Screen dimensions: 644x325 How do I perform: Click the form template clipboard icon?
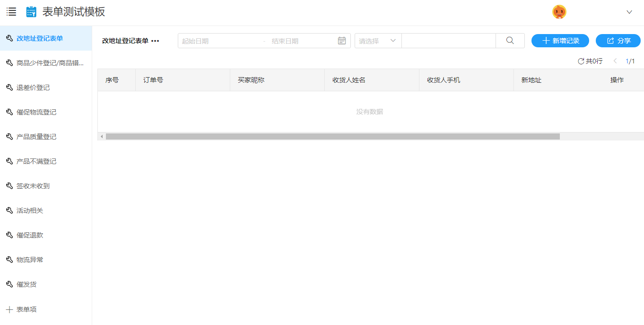click(31, 12)
